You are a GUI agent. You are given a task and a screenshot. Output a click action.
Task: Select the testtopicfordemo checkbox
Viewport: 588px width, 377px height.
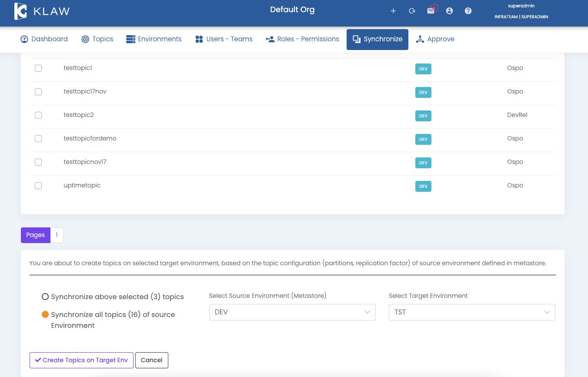click(x=38, y=139)
